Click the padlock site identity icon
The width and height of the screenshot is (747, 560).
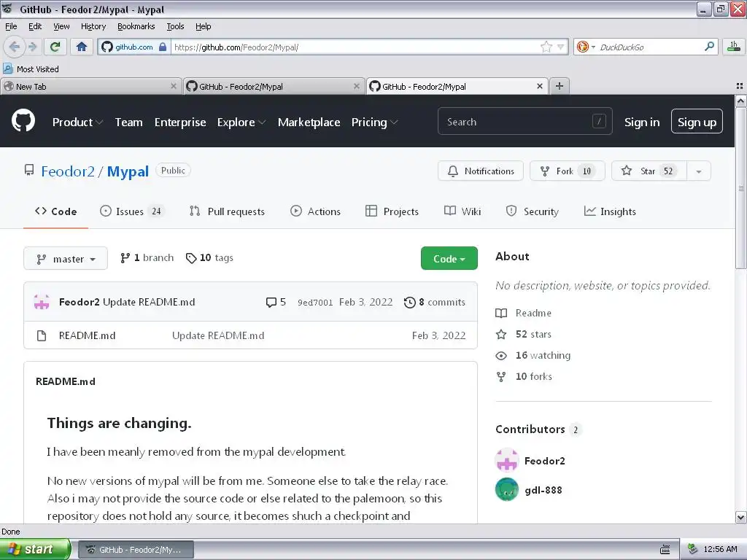point(163,47)
